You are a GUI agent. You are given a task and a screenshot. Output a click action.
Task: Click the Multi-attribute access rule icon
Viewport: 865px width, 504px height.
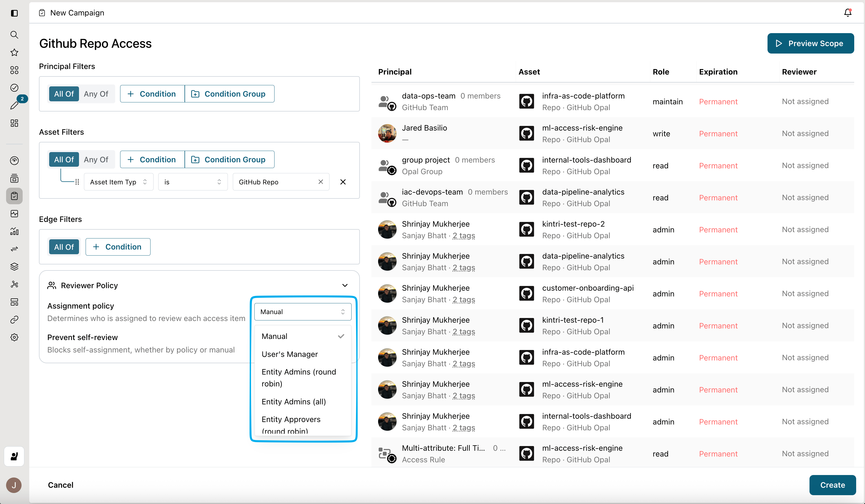(387, 455)
